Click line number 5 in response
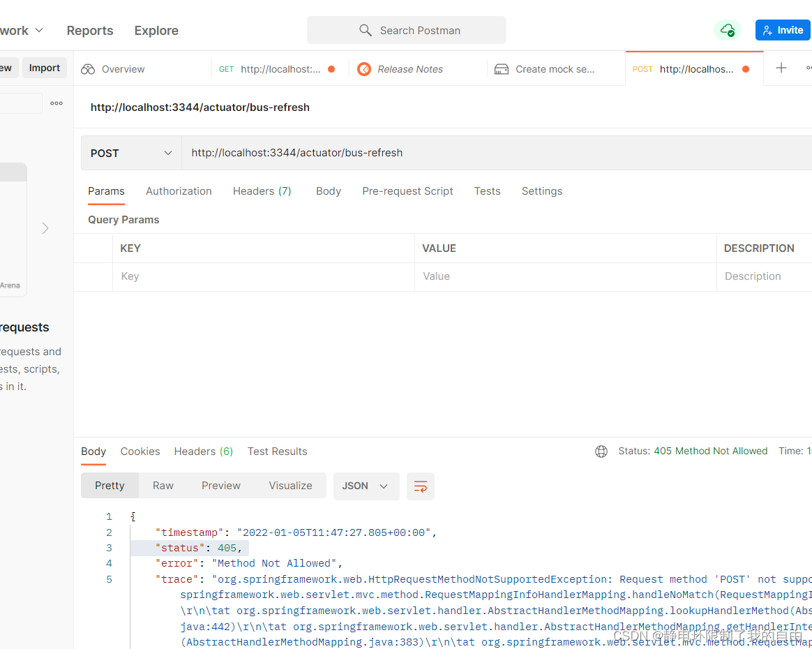The height and width of the screenshot is (649, 812). [x=109, y=580]
